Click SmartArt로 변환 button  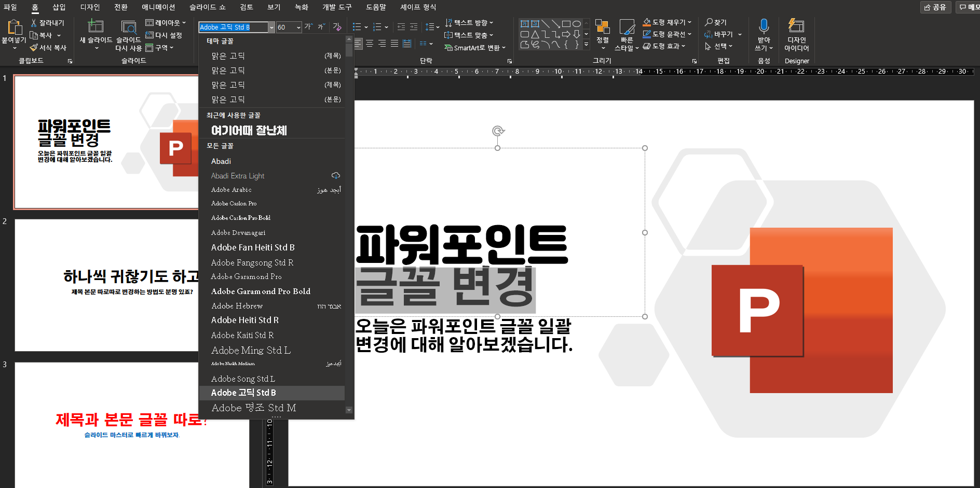click(x=474, y=48)
